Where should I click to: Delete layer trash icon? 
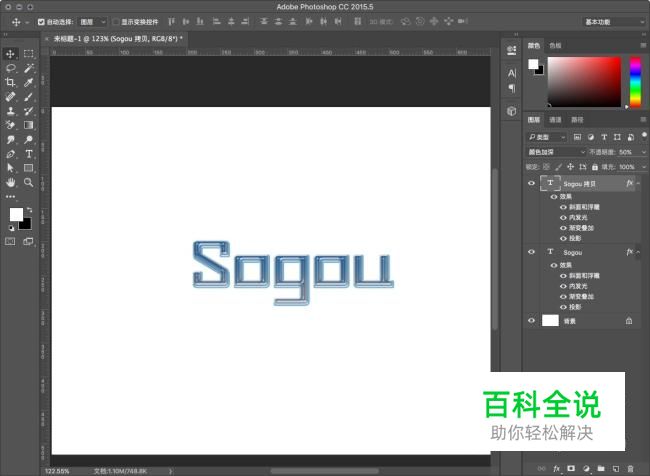pos(630,469)
